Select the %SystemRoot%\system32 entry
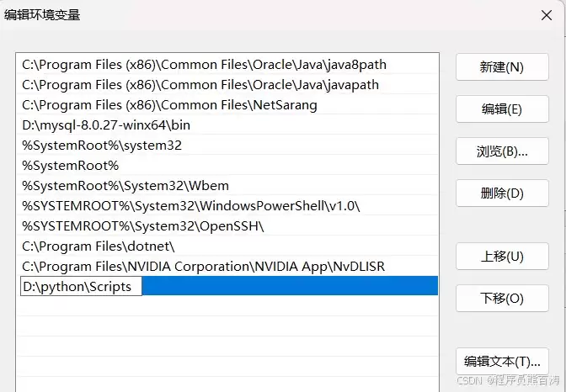The width and height of the screenshot is (566, 392). (227, 146)
